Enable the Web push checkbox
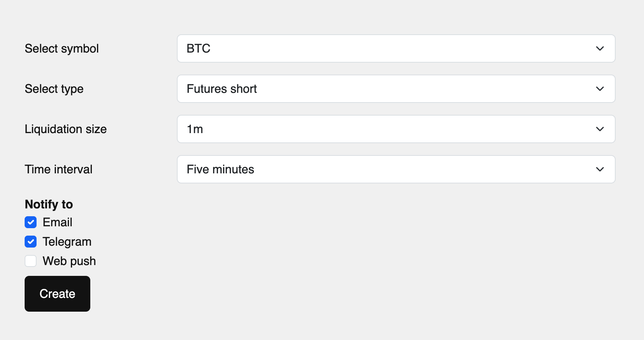 (31, 261)
